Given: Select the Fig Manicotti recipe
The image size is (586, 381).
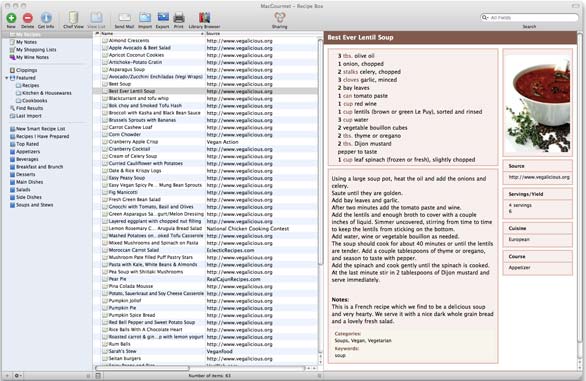Looking at the screenshot, I should (205, 192).
